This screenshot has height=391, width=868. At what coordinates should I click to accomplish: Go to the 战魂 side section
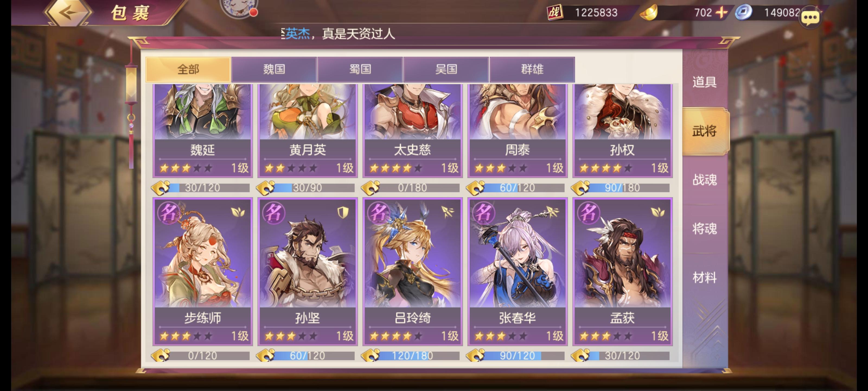tap(704, 180)
